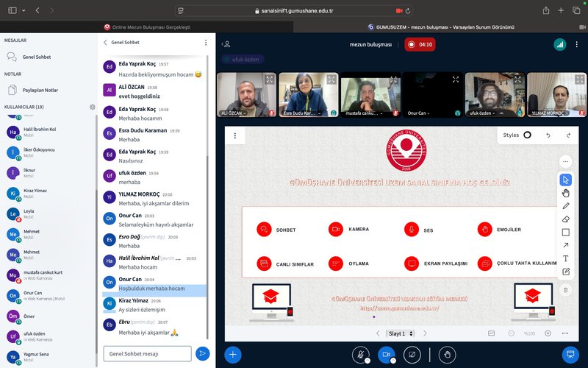588x368 pixels.
Task: Go back from Genel Sohbet header
Action: coord(105,43)
